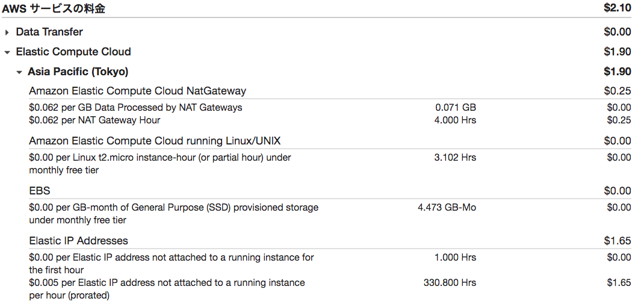The image size is (644, 304).
Task: Click the '$0.005 per Elastic IP address' prorated line
Action: click(x=167, y=289)
